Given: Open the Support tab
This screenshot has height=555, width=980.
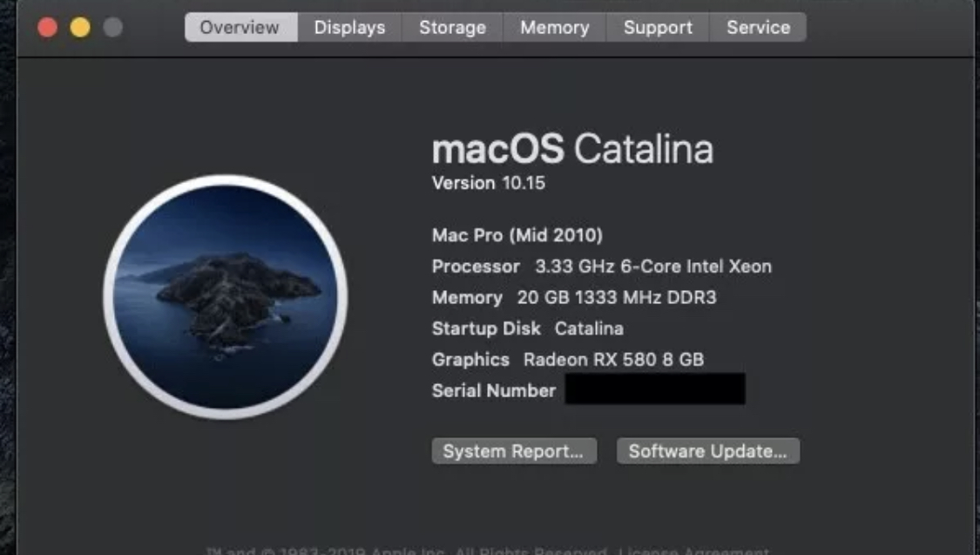Looking at the screenshot, I should point(658,28).
